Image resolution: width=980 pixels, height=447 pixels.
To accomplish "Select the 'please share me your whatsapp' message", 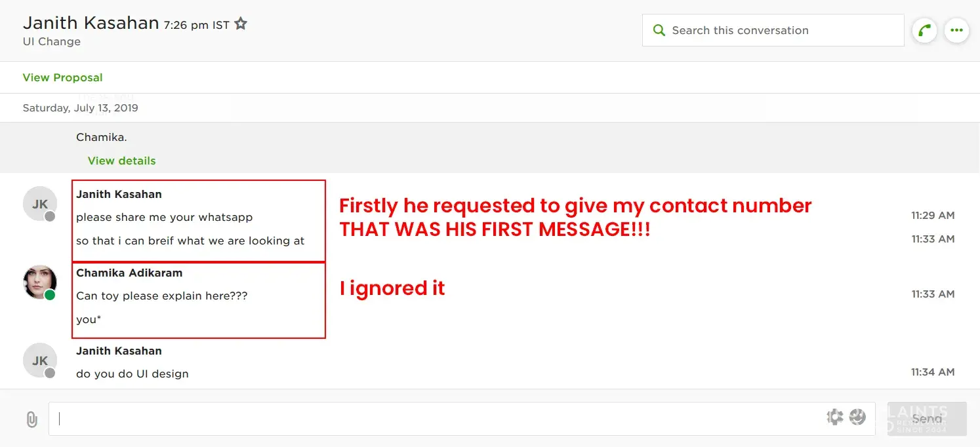I will pos(164,217).
